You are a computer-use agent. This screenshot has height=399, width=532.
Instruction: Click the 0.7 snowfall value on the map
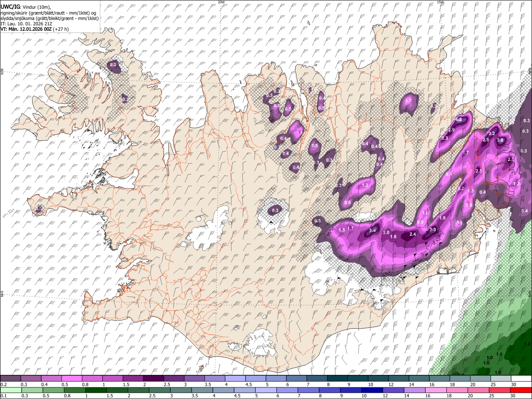(409, 101)
